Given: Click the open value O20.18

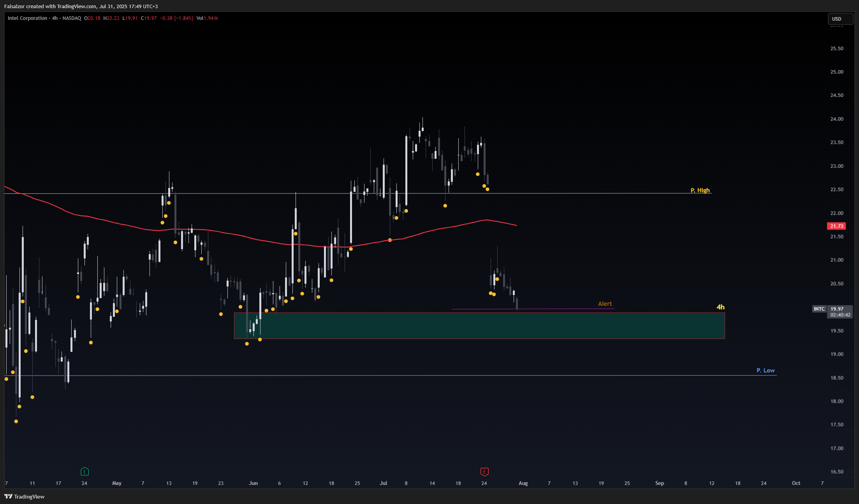Looking at the screenshot, I should 92,18.
